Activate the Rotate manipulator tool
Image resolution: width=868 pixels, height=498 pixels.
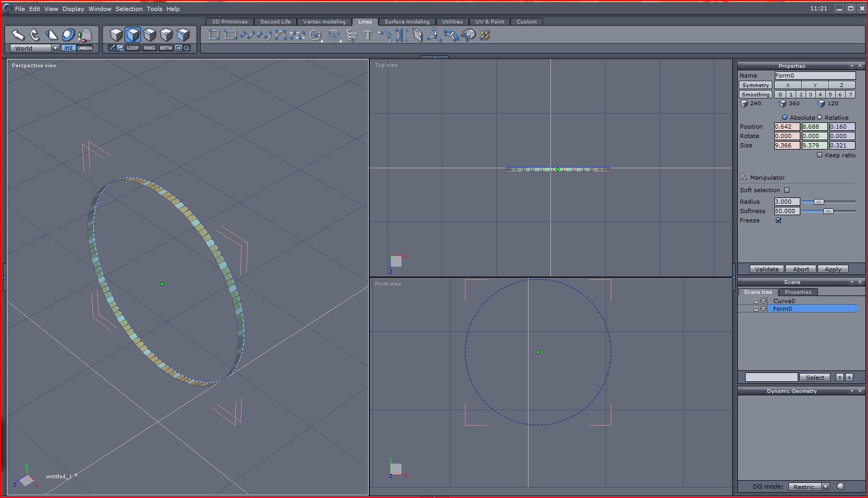(x=35, y=35)
